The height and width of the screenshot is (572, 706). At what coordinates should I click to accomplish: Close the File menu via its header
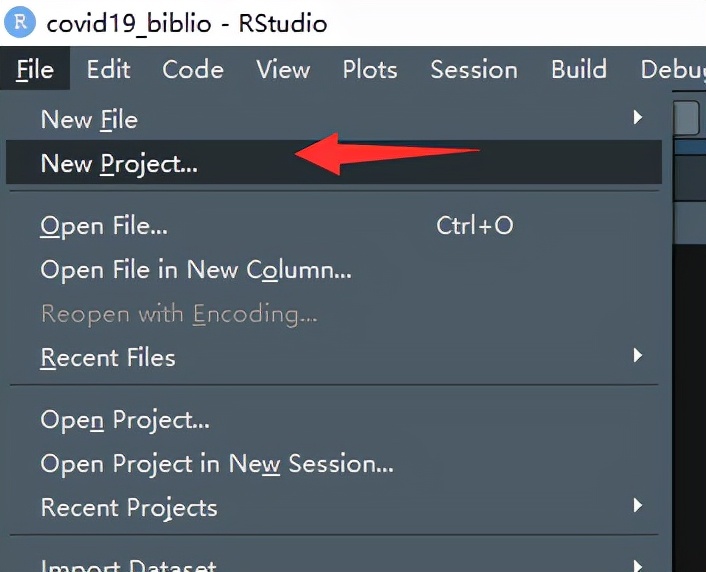(x=35, y=70)
